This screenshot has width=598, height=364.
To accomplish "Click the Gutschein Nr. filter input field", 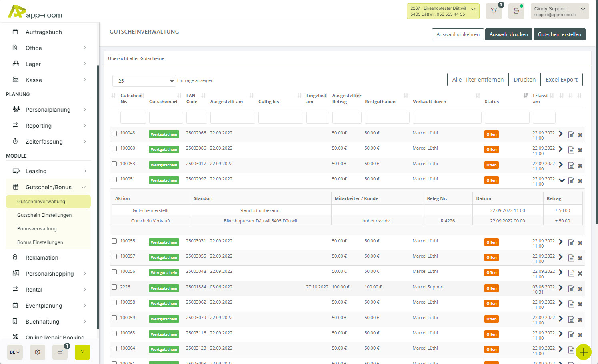I will coord(133,118).
